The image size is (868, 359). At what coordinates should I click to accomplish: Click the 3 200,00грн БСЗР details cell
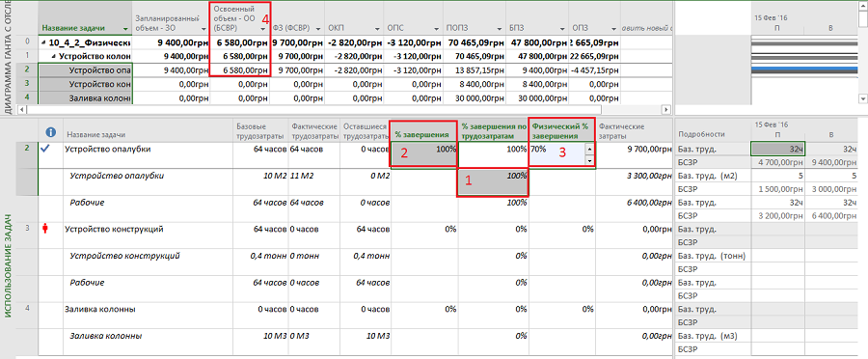click(x=777, y=216)
